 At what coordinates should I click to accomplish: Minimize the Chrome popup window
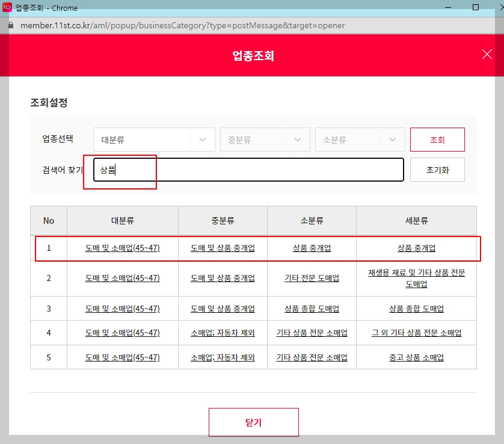pyautogui.click(x=448, y=7)
